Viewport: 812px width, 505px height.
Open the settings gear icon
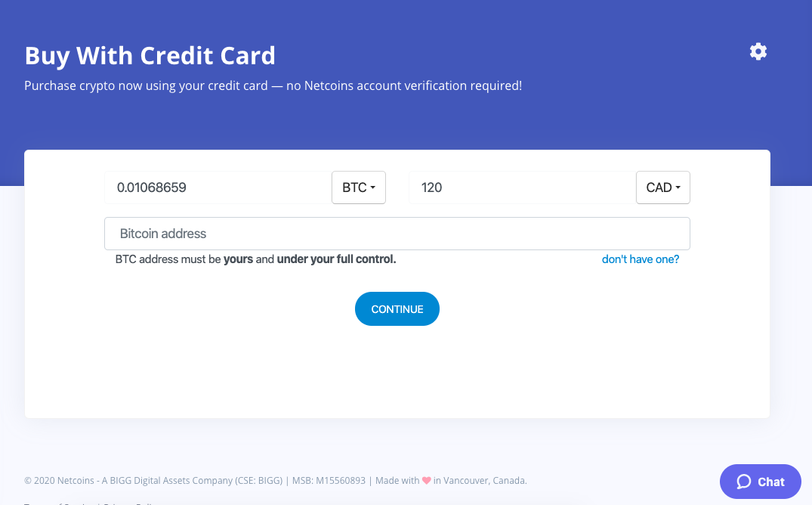pos(758,51)
